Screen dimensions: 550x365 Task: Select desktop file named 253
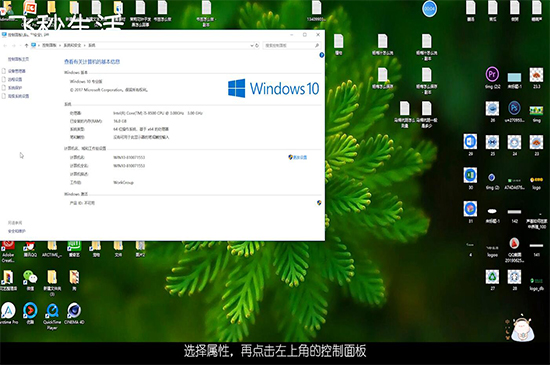[536, 78]
